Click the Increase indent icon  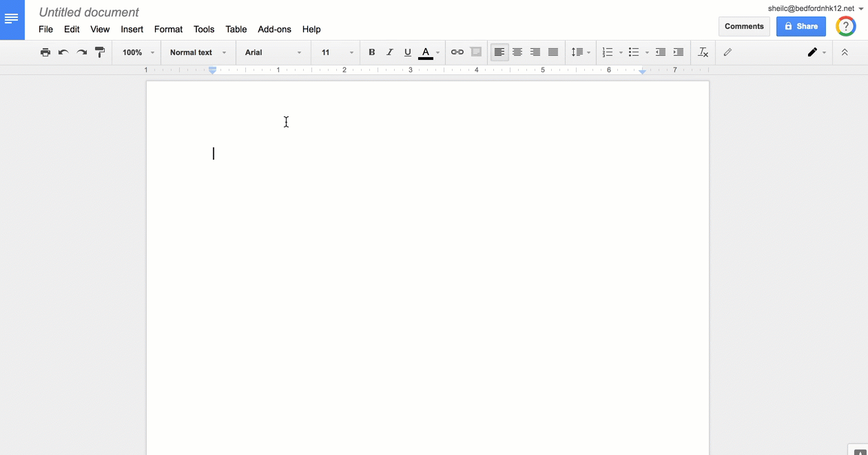(679, 52)
